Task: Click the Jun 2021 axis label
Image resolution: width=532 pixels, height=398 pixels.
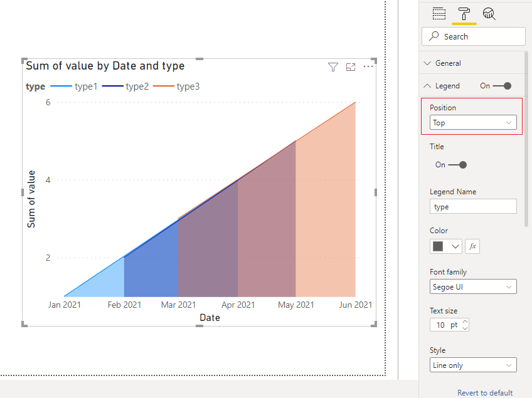Action: [355, 305]
